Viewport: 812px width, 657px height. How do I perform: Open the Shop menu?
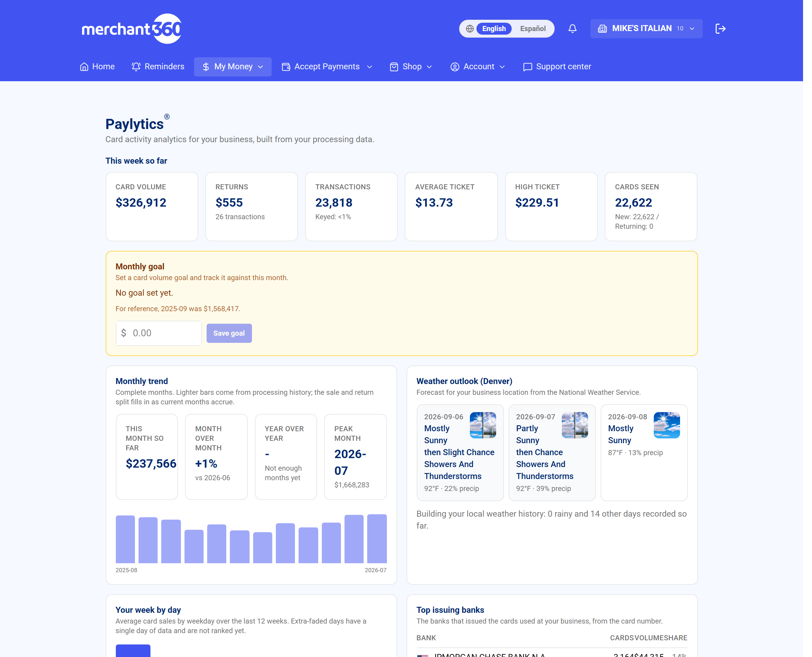(x=411, y=67)
